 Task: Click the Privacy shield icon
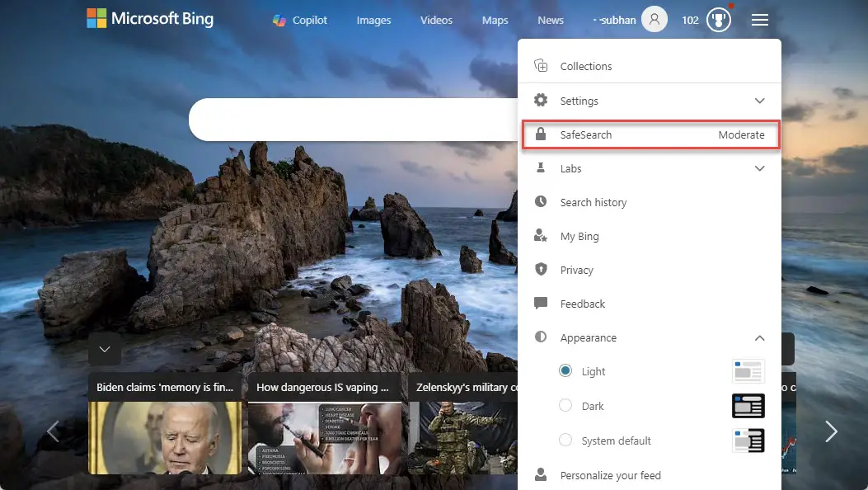tap(541, 270)
